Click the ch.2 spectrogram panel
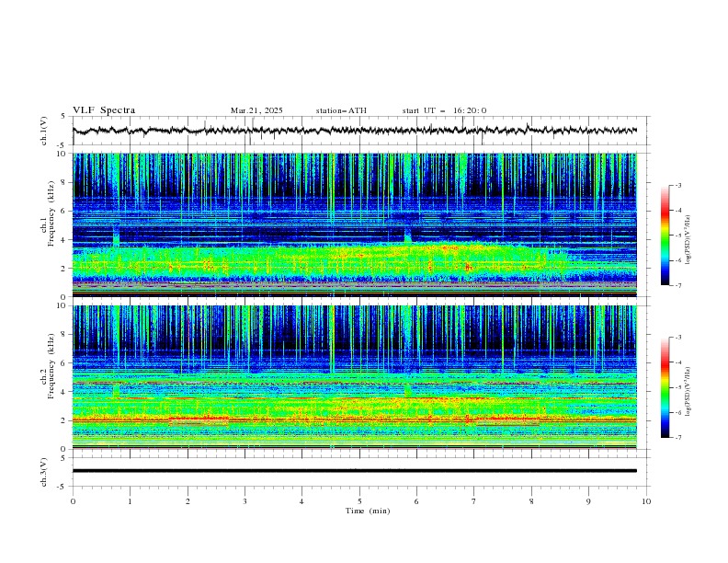The image size is (728, 563). tap(354, 377)
